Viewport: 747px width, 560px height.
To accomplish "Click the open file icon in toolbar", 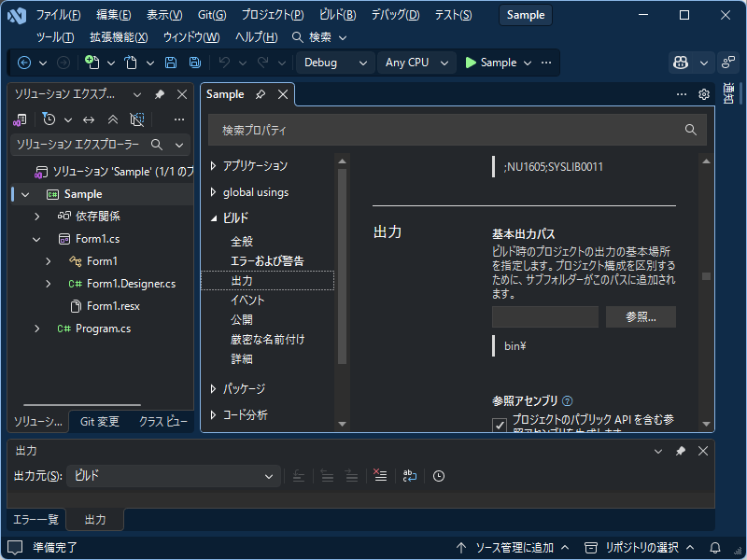I will [x=131, y=63].
